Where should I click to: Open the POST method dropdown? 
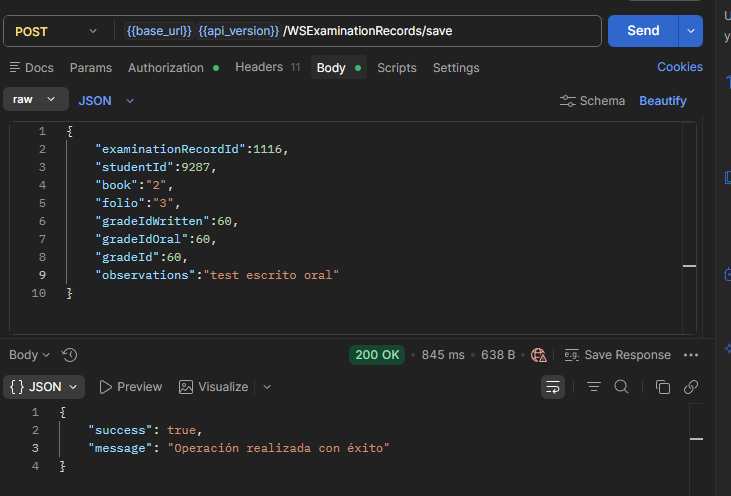coord(56,31)
